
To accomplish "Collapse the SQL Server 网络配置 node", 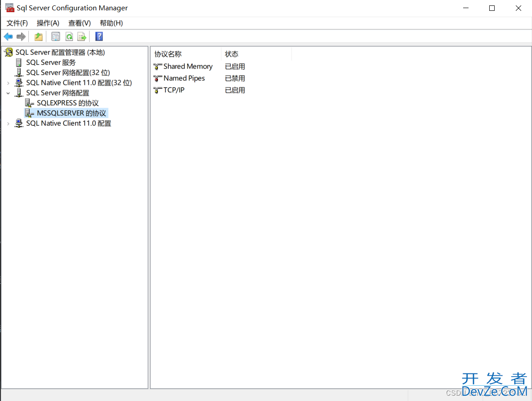I will pos(8,93).
